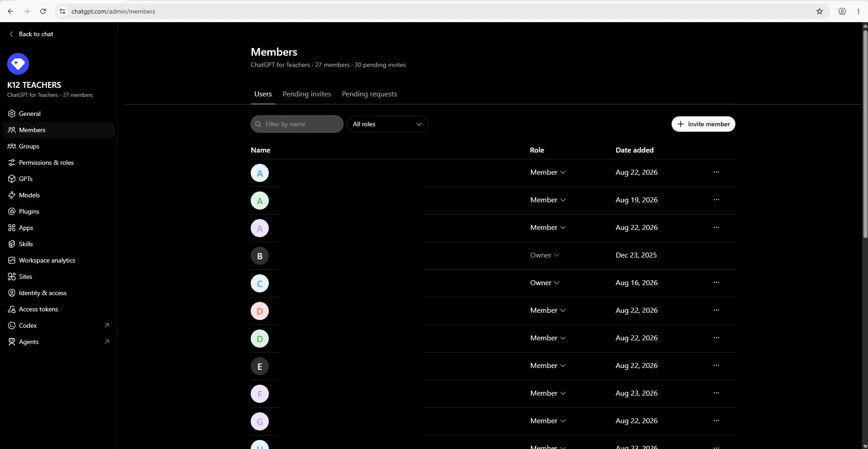Open the Models lightning icon
Viewport: 868px width, 449px height.
click(x=12, y=195)
